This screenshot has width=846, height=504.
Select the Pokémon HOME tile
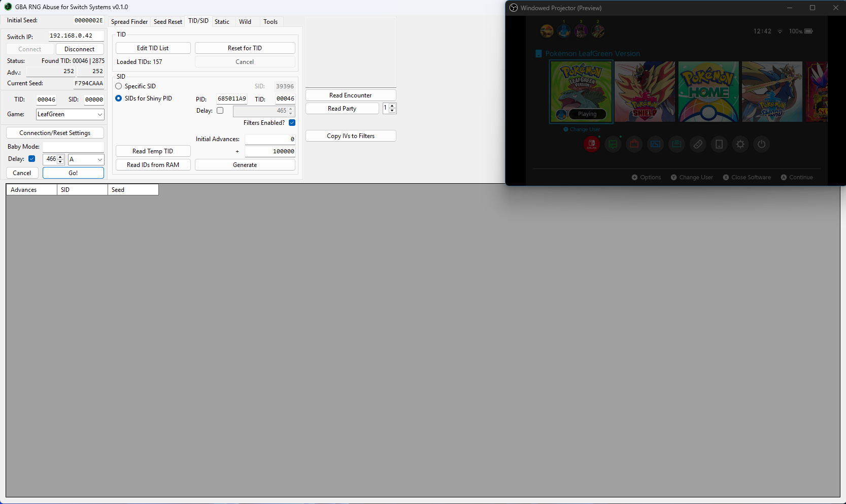[708, 92]
